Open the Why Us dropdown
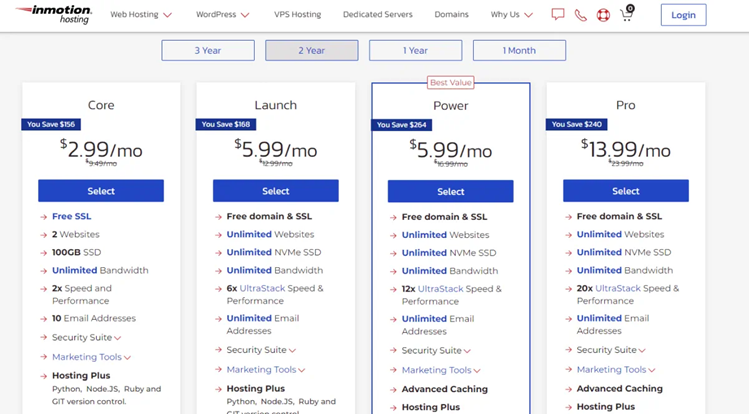749x414 pixels. click(x=511, y=15)
